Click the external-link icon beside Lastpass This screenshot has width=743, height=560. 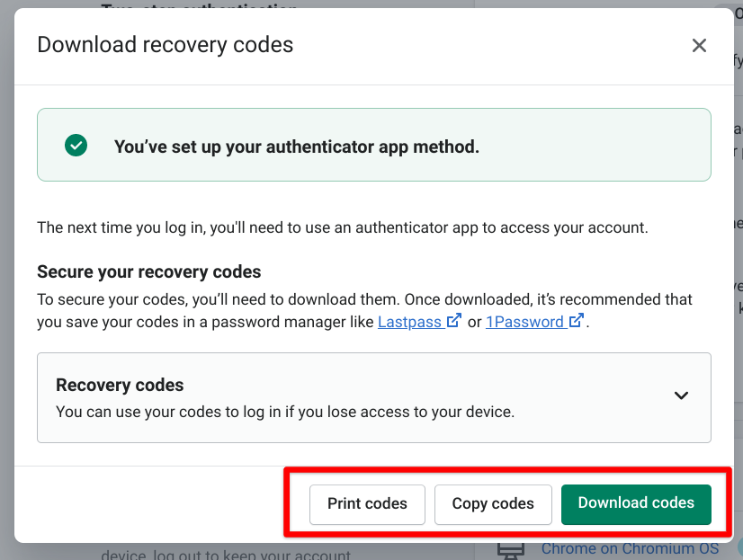(454, 321)
